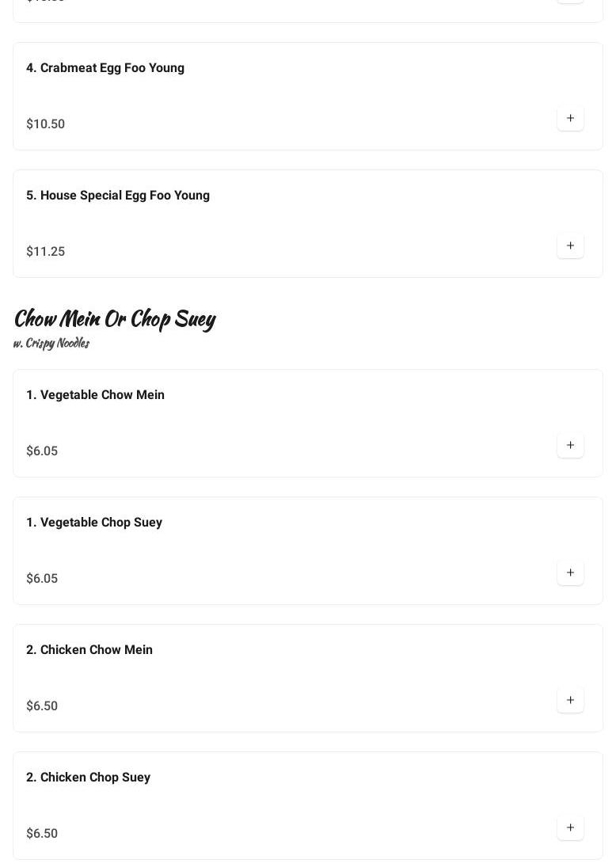Tap plus button on Chicken Chow Mein

coord(570,701)
